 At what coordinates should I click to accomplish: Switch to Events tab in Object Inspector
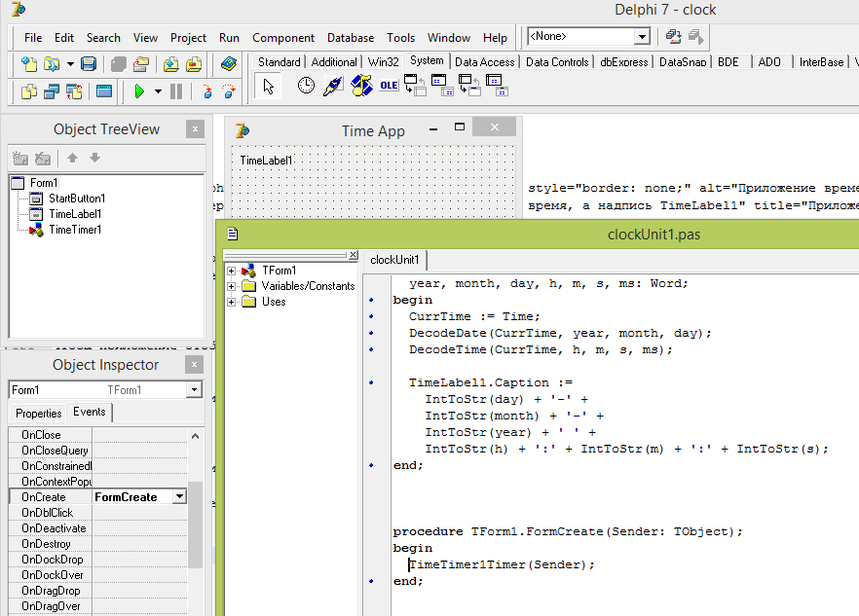tap(90, 412)
